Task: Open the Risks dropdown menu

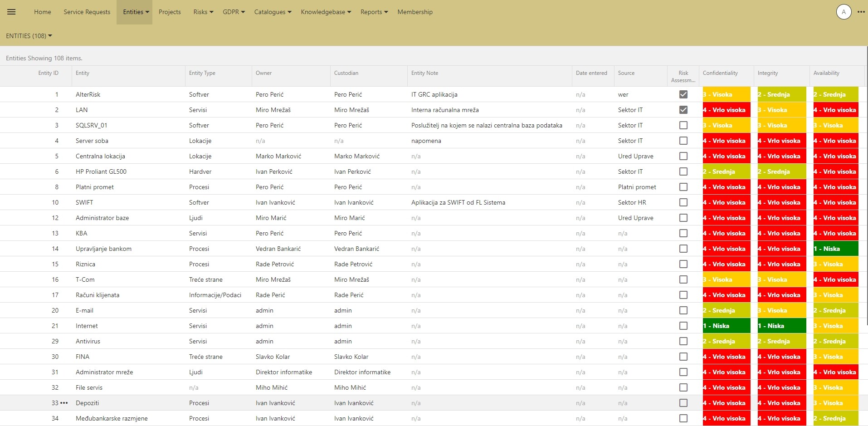Action: click(203, 12)
